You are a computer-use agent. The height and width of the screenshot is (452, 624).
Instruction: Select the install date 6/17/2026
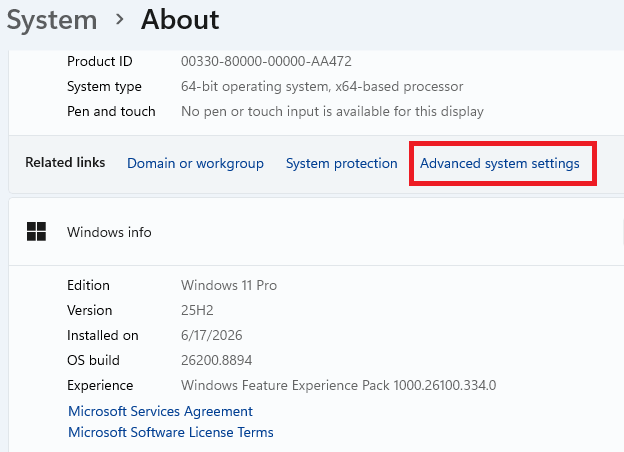[x=211, y=335]
